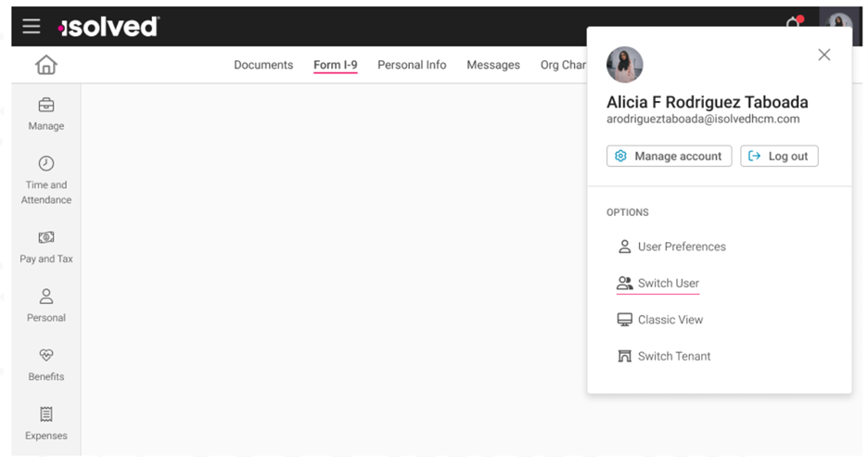868x457 pixels.
Task: Open the Personal Info tab
Action: 412,65
